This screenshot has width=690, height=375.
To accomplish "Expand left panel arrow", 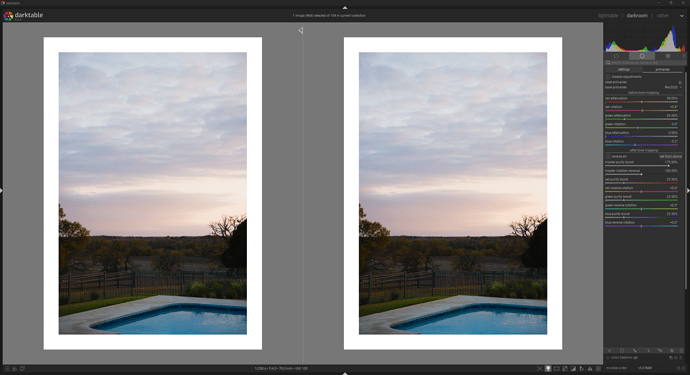I will (x=1, y=191).
